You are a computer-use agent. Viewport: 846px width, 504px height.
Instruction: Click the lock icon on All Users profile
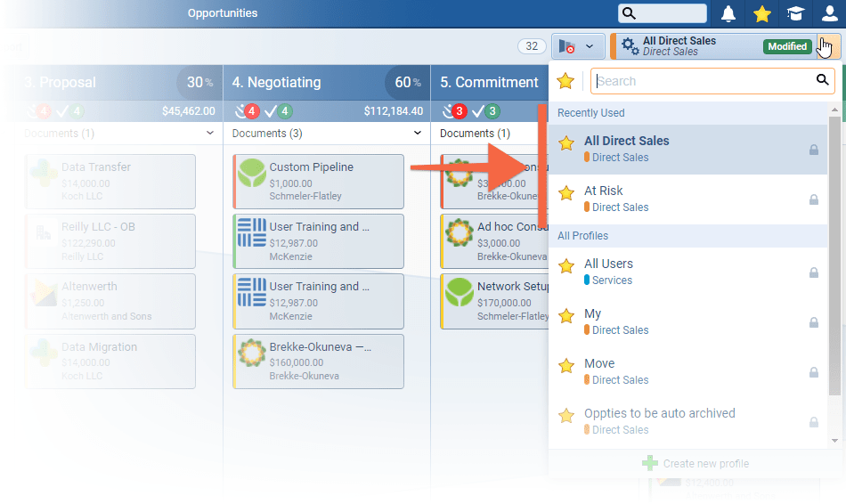pos(813,272)
